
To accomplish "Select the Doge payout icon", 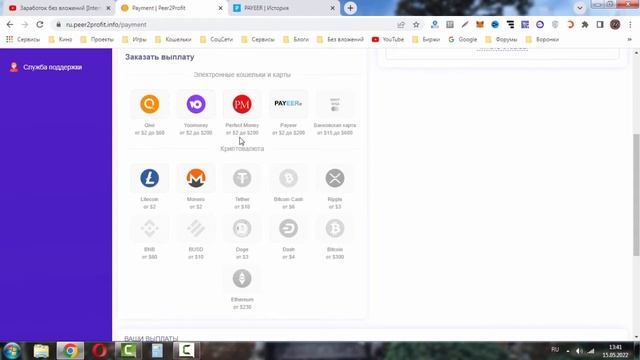I will point(242,229).
